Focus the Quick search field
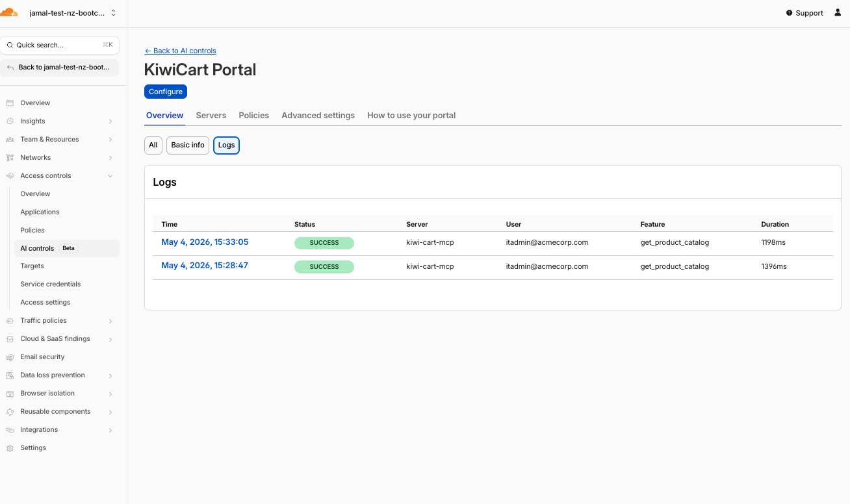850x504 pixels. [x=60, y=45]
